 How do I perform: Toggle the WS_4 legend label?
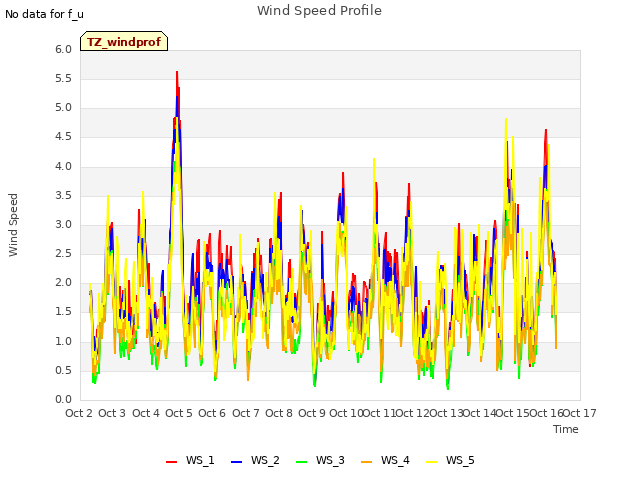tap(395, 460)
